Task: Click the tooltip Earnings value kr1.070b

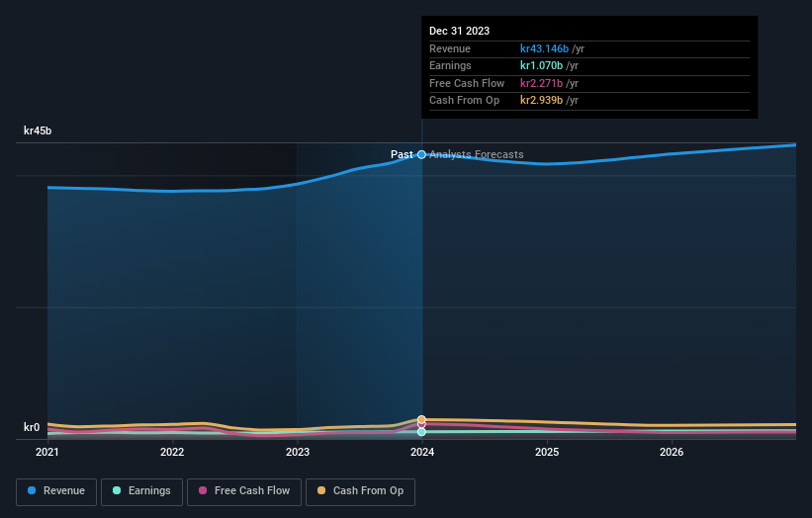Action: [541, 65]
